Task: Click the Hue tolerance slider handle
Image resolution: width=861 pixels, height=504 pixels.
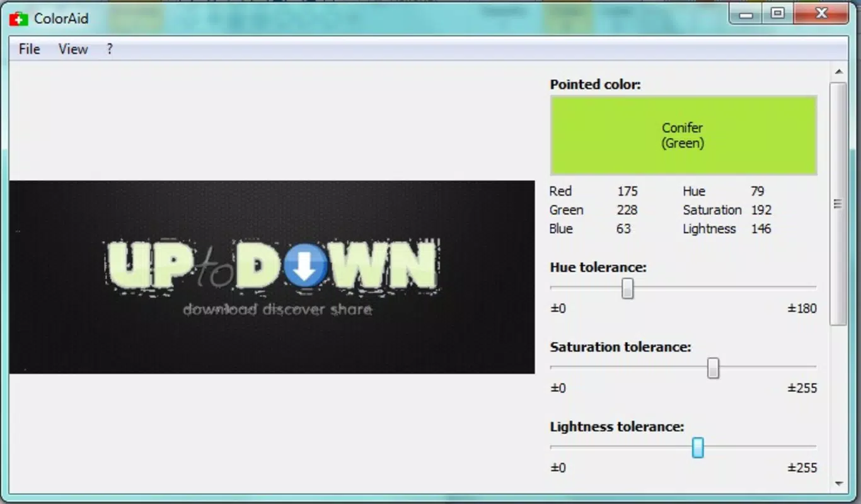Action: coord(627,289)
